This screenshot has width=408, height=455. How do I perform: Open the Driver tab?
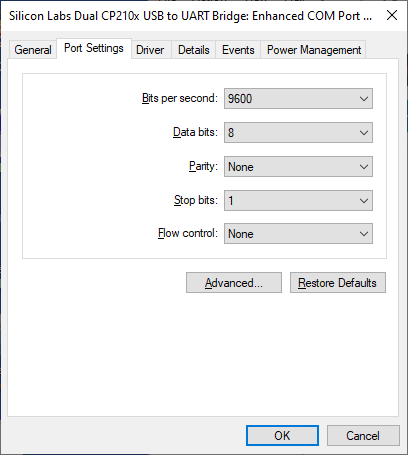point(150,50)
